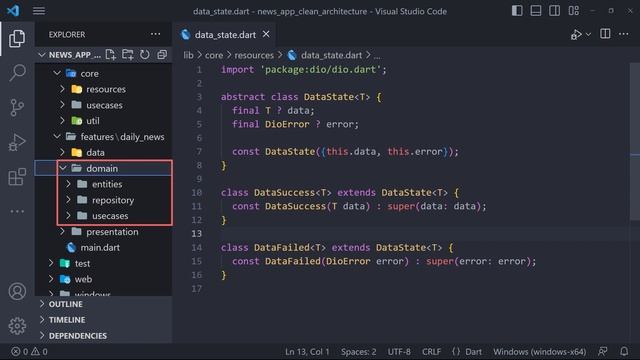Screen dimensions: 640x360
Task: Open the notifications bell icon
Action: pos(624,351)
